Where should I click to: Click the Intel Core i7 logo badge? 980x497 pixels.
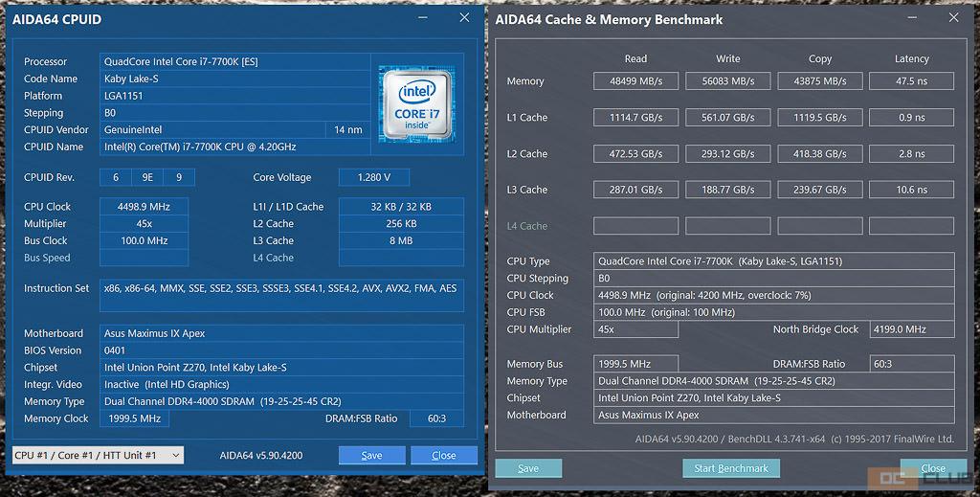[x=417, y=103]
